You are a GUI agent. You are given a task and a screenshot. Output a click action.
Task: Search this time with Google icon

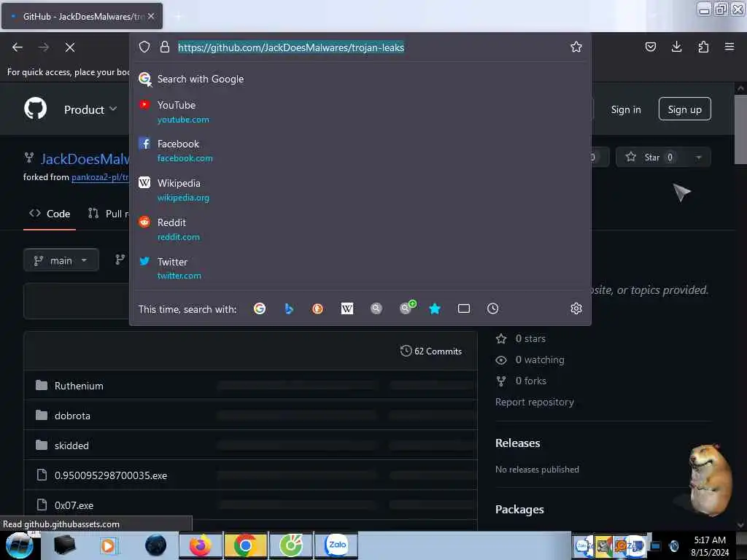coord(260,308)
